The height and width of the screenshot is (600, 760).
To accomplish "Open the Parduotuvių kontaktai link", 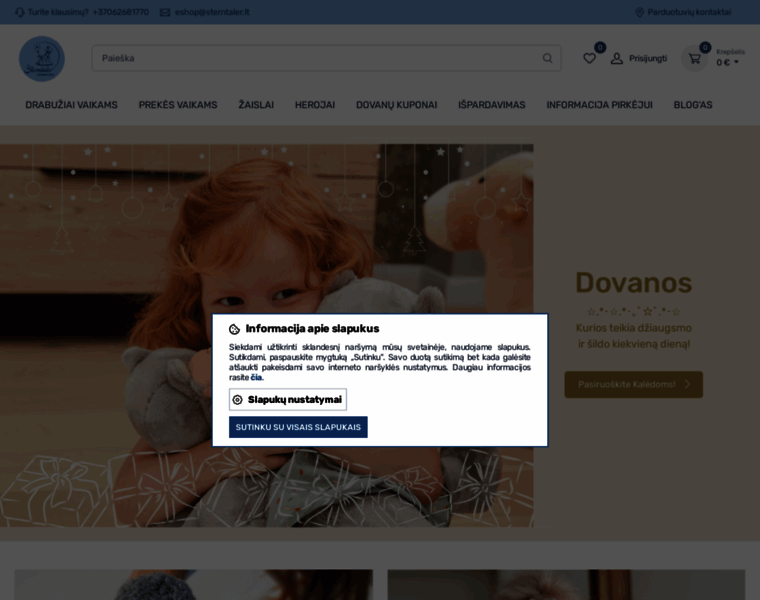I will [x=689, y=12].
